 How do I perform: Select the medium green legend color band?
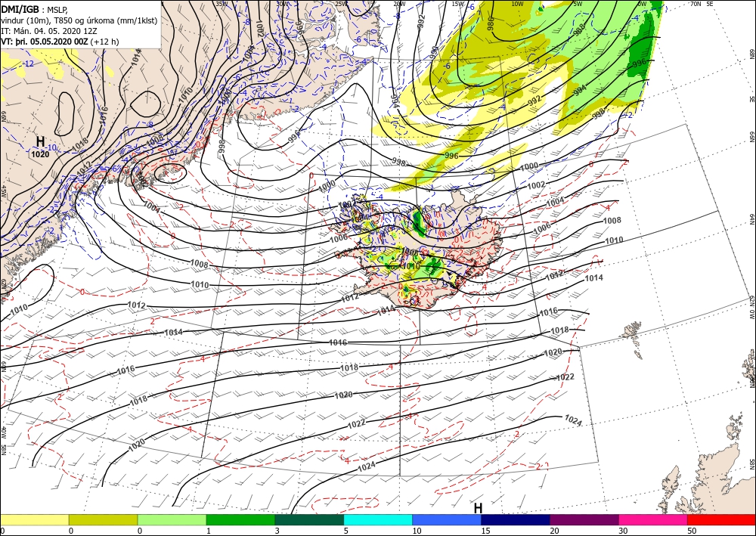click(x=240, y=519)
